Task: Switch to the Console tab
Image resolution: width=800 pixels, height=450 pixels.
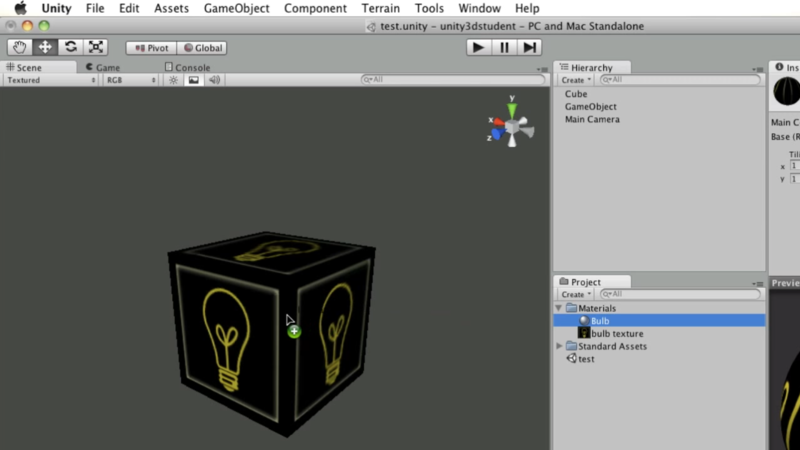Action: 188,67
